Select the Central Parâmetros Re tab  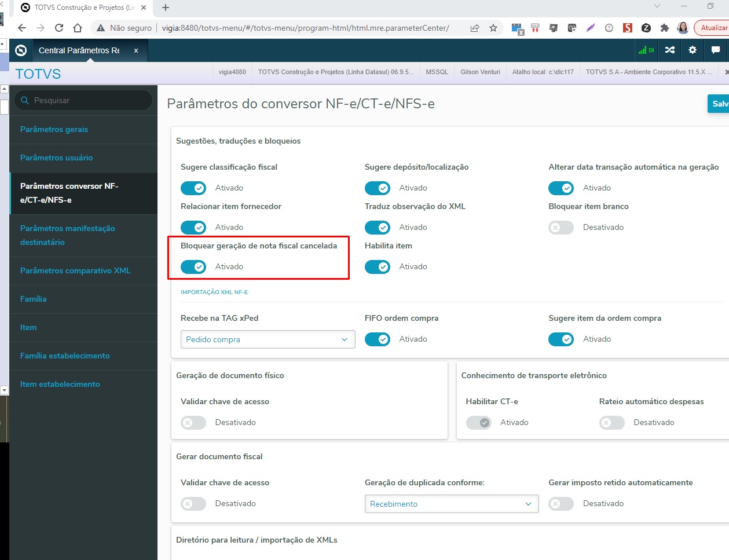point(79,50)
